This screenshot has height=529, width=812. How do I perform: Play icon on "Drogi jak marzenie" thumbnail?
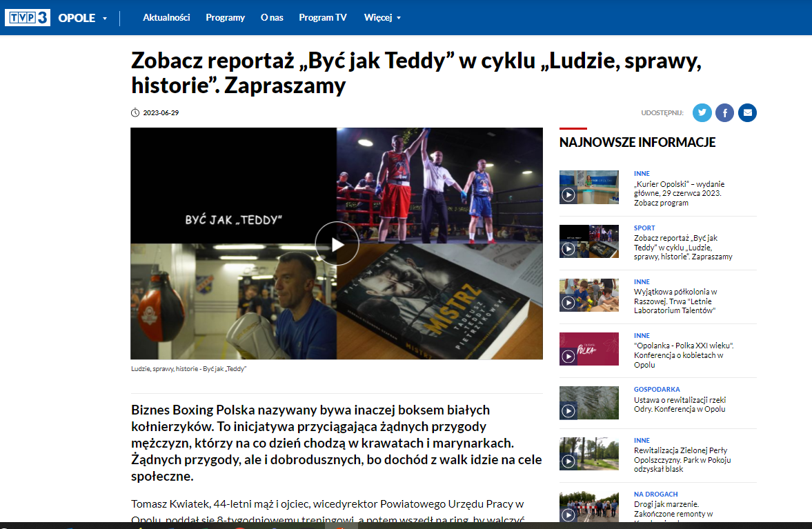(568, 515)
